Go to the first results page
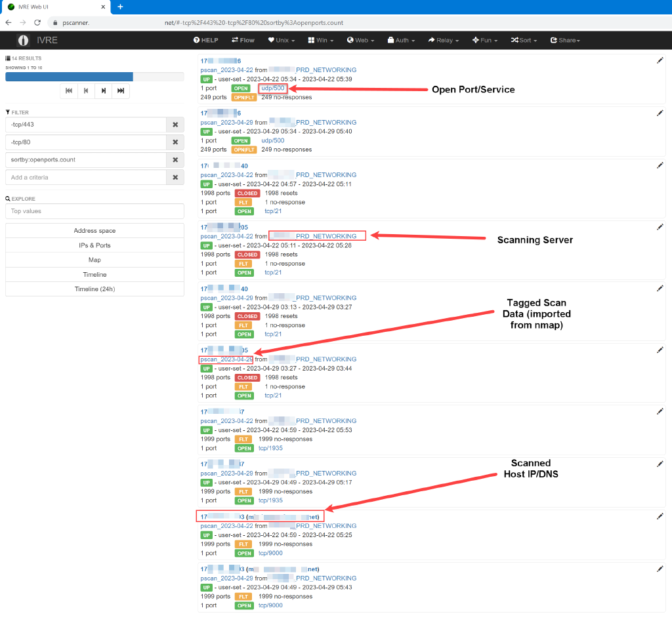672x627 pixels. coord(69,91)
